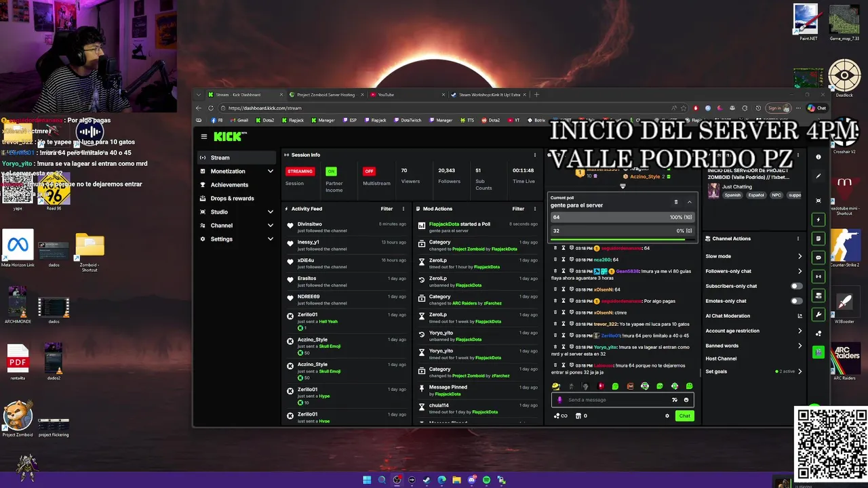
Task: Open Channel Actions three-dot menu
Action: point(797,239)
